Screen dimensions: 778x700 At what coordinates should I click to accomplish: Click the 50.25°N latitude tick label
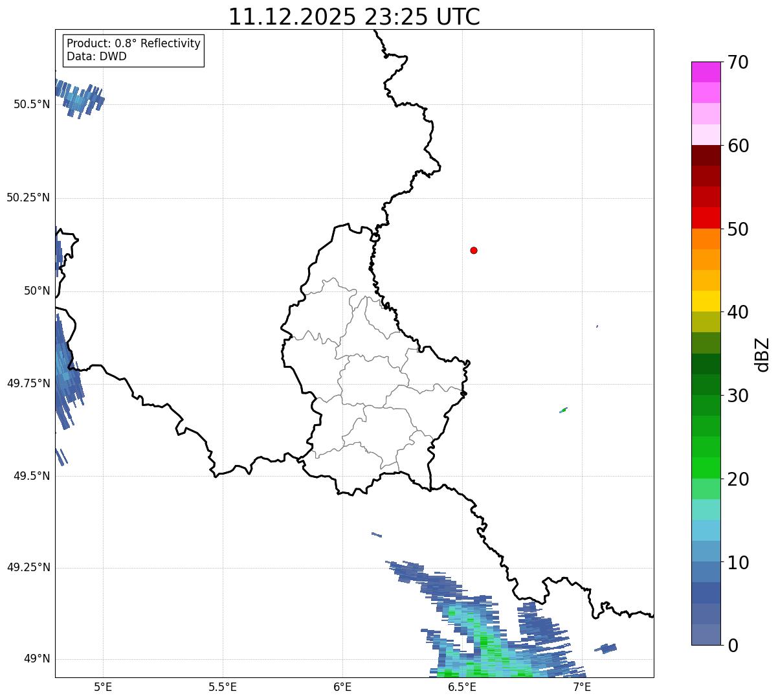click(28, 198)
